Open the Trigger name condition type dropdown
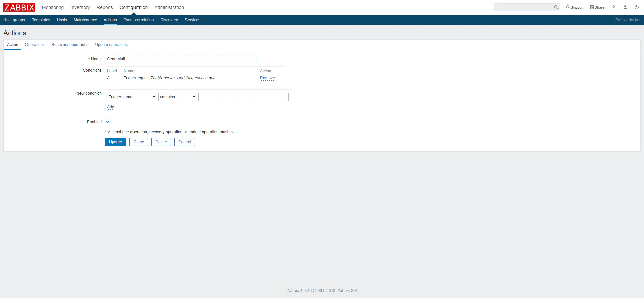The width and height of the screenshot is (644, 298). pos(132,97)
